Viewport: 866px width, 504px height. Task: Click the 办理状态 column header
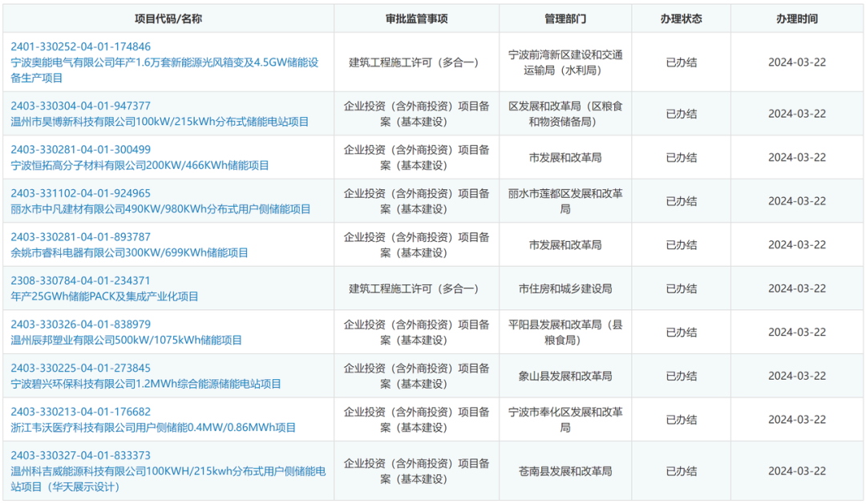[681, 18]
